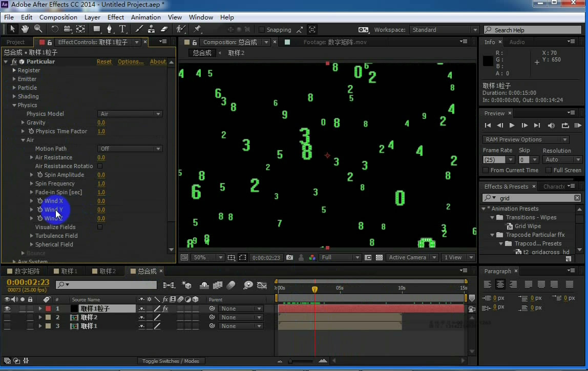The width and height of the screenshot is (588, 371).
Task: Toggle Physics Time Factor stopwatch
Action: 31,131
